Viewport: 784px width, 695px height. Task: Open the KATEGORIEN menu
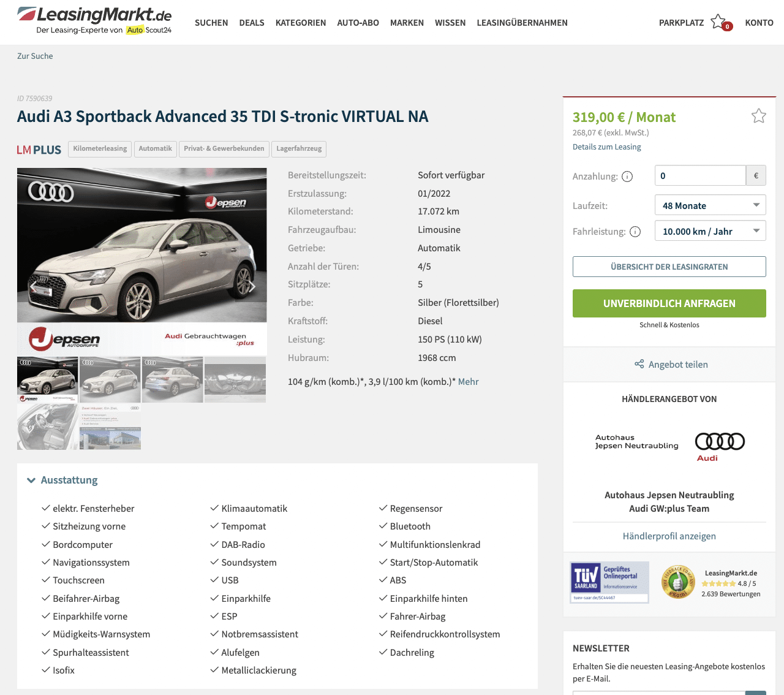pos(301,23)
